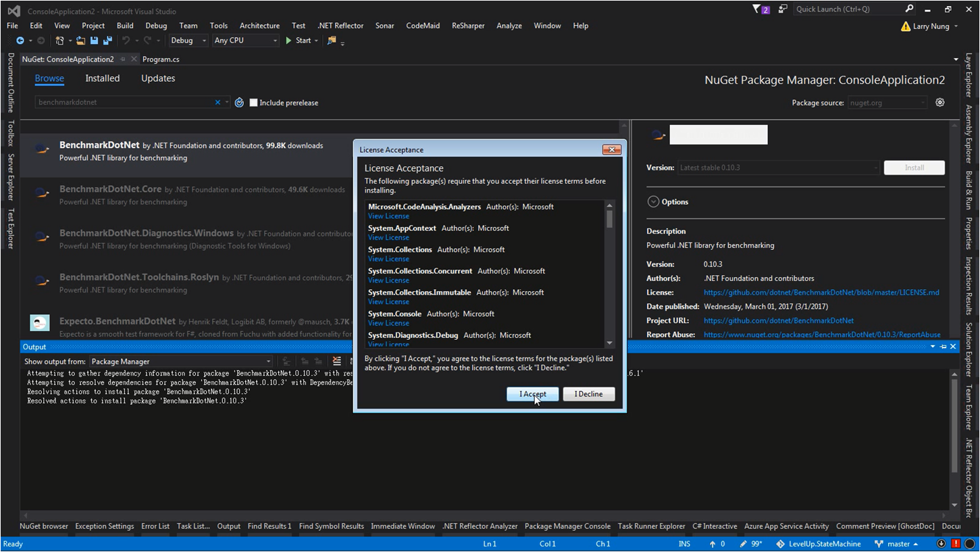Click the Open File folder icon
Screen dimensions: 980x552
click(80, 41)
